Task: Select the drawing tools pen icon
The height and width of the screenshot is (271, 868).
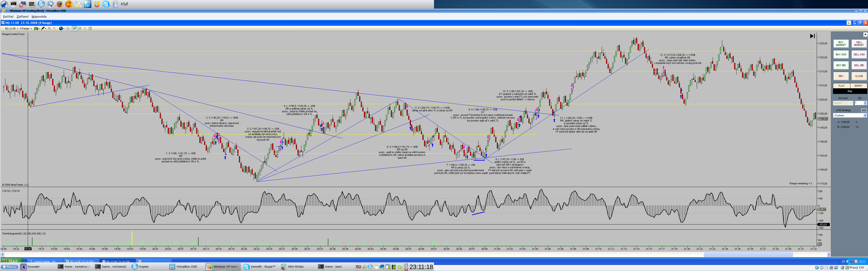Action: click(x=43, y=29)
